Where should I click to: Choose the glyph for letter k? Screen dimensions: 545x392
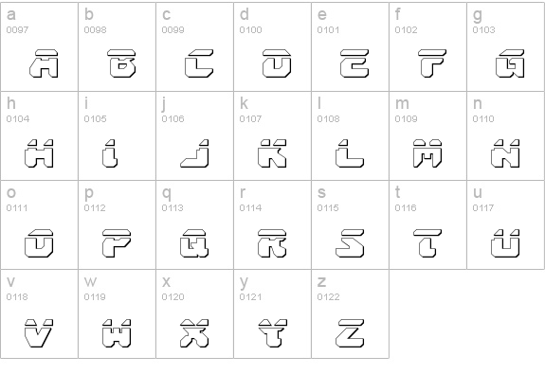(x=273, y=153)
